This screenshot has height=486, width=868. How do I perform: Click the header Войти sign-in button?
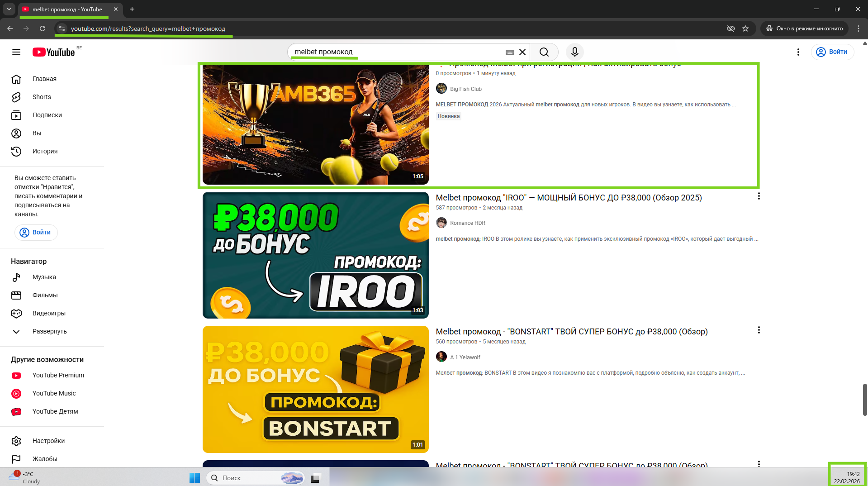(832, 52)
